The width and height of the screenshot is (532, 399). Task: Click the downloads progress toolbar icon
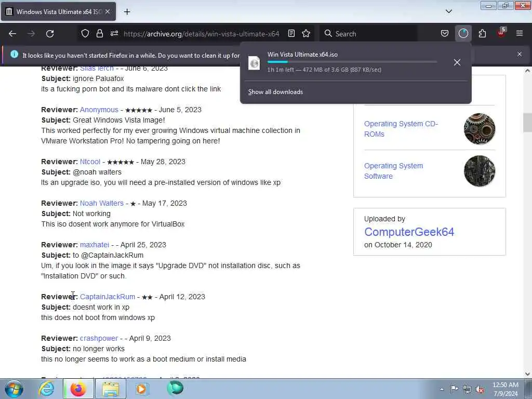click(x=463, y=34)
